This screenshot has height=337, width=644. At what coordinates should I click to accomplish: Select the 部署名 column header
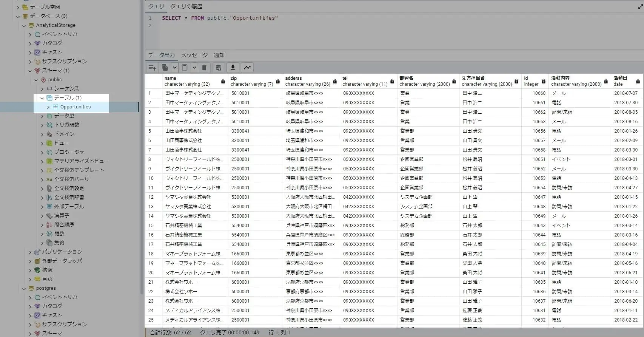click(x=428, y=81)
